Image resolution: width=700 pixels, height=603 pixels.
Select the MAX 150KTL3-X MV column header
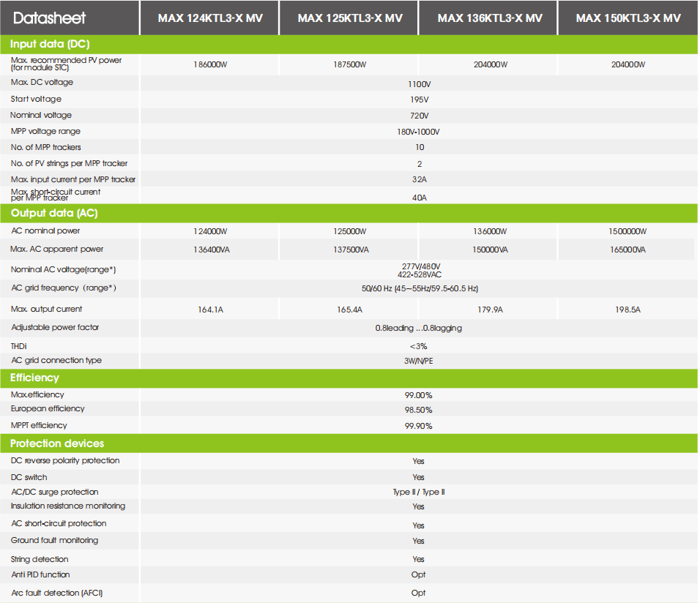[x=628, y=18]
